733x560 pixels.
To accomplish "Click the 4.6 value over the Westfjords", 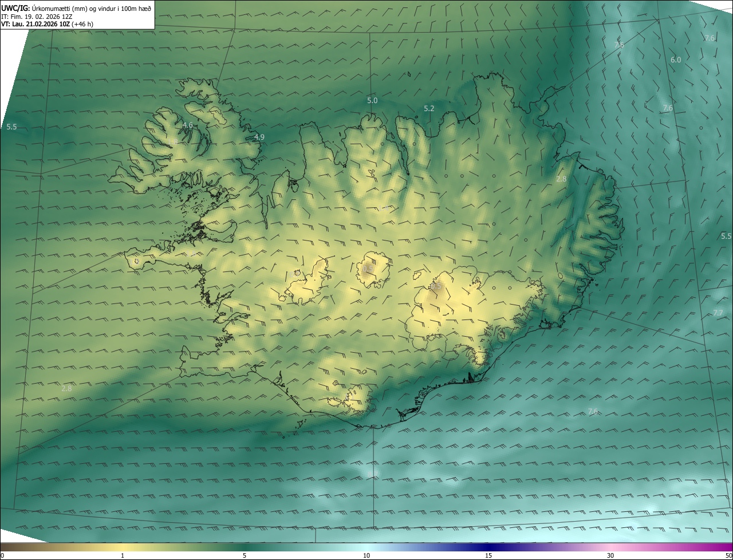I will [187, 125].
